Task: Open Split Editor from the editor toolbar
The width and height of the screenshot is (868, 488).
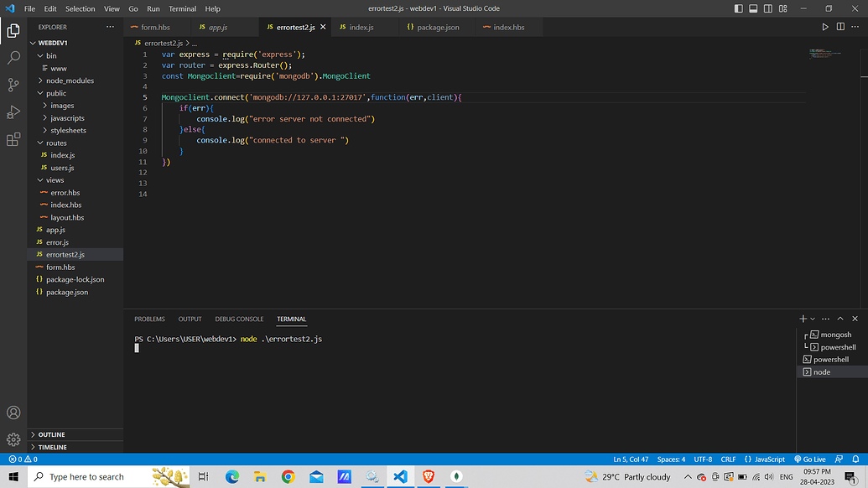Action: click(x=840, y=26)
